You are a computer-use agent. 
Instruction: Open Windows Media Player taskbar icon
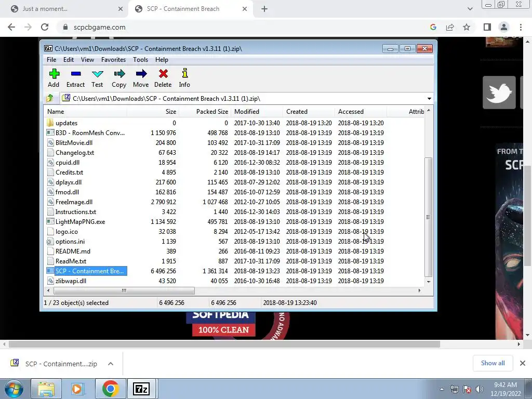(x=77, y=389)
